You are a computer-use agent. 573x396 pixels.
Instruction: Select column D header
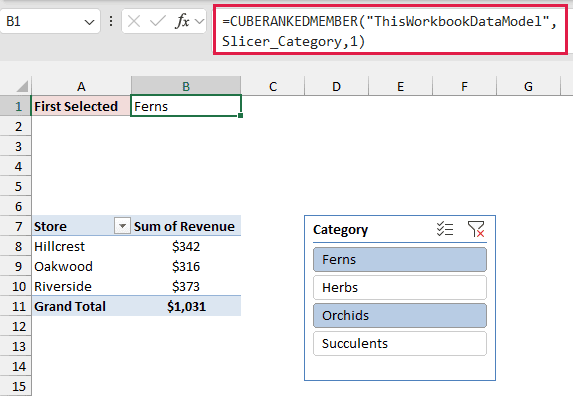336,87
